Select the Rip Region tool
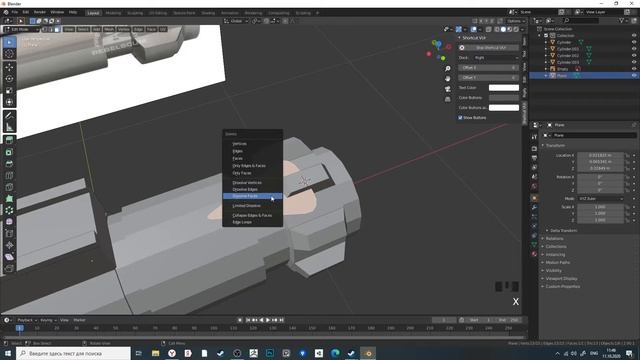This screenshot has width=640, height=360. 9,268
